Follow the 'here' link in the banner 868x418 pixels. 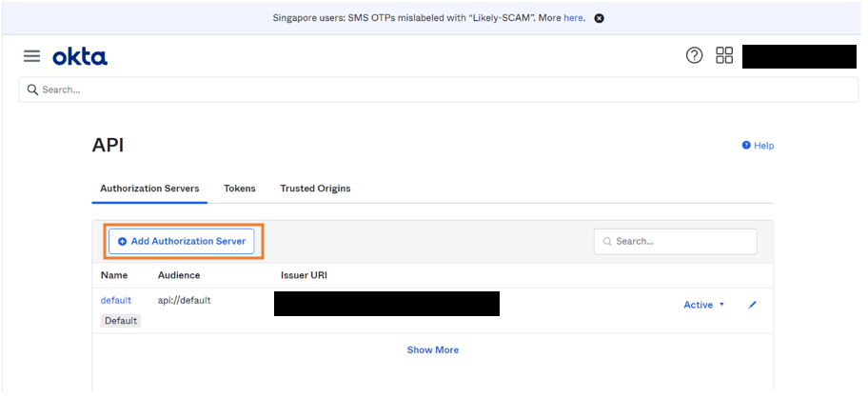[573, 18]
